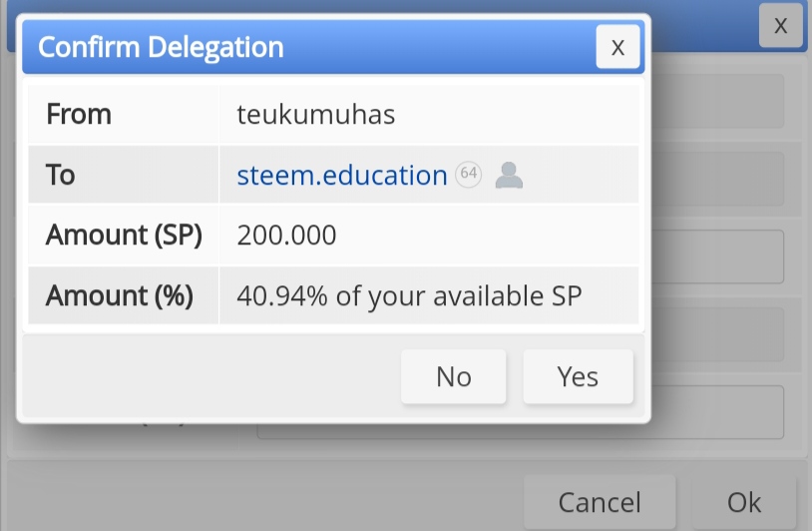Click the Amount (SP) row label
The height and width of the screenshot is (531, 812).
[124, 235]
